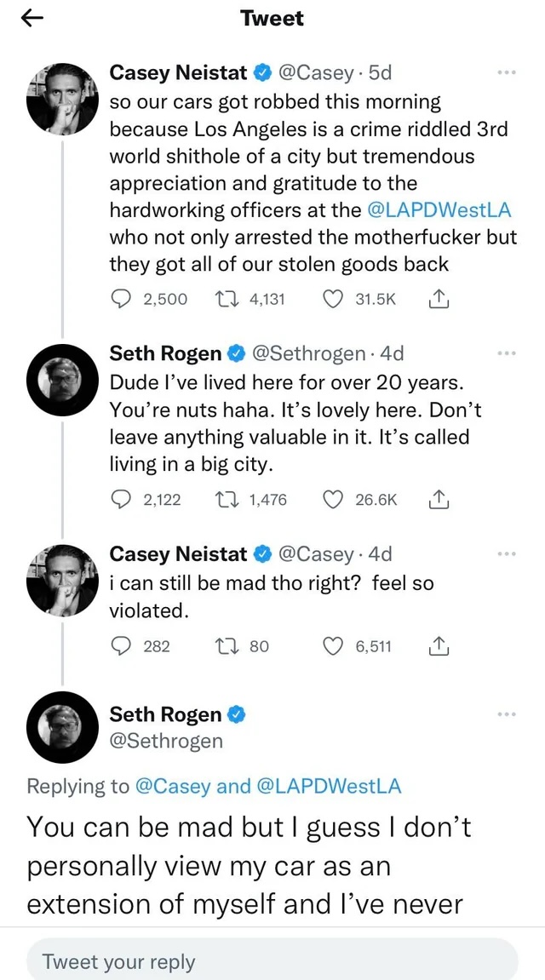The image size is (545, 980).
Task: Open more options on Seth Rogen's main tweet
Action: [x=505, y=714]
